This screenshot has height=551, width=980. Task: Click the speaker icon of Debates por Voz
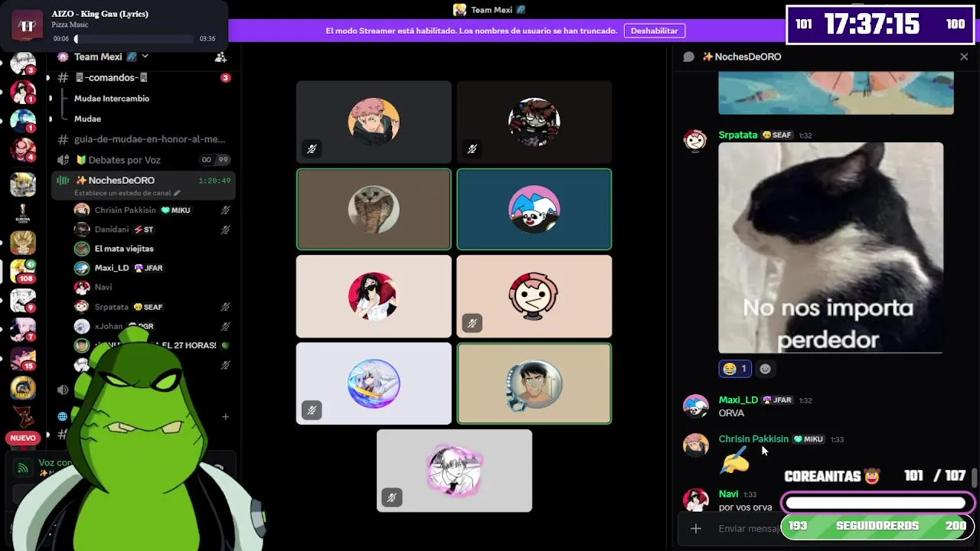coord(63,160)
